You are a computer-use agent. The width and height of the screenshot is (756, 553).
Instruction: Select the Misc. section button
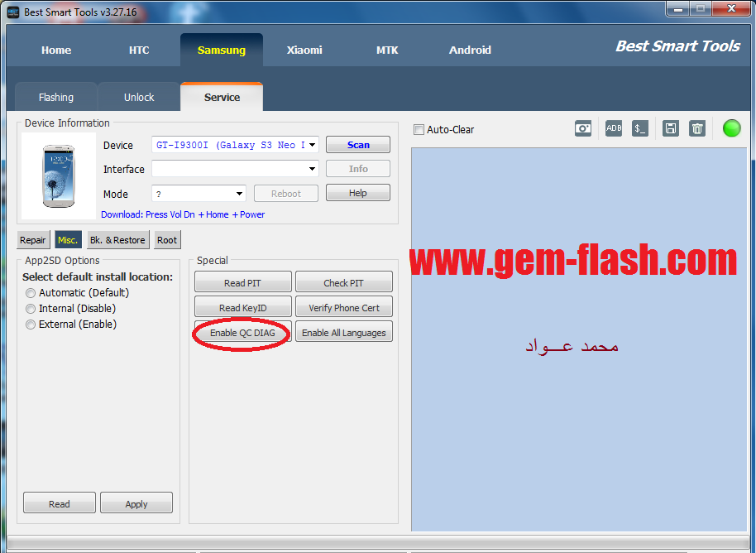click(x=68, y=240)
